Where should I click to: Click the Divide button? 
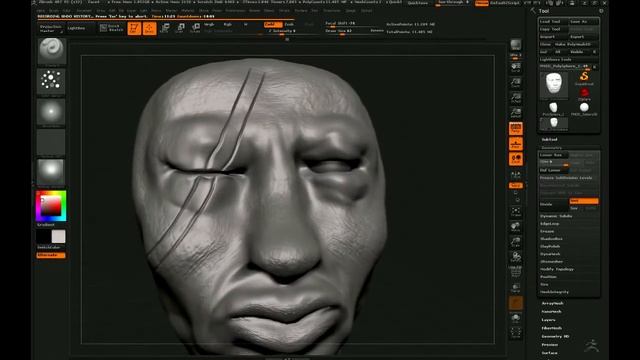point(554,204)
